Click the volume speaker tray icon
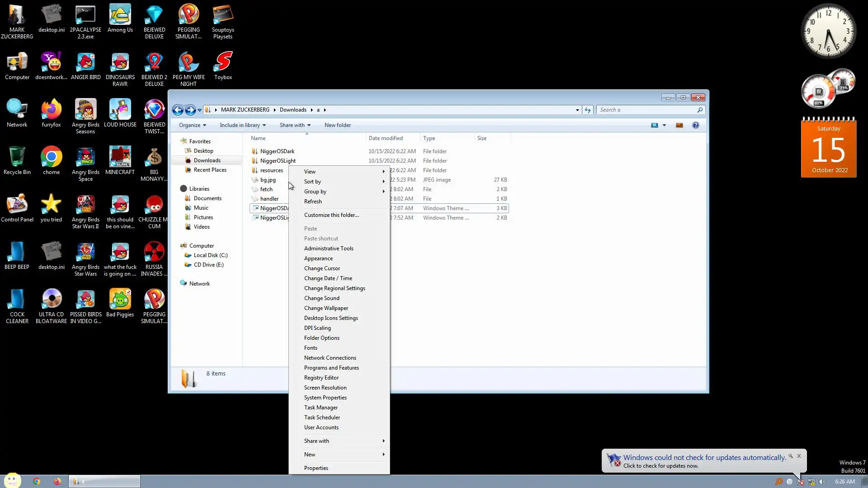 point(822,482)
